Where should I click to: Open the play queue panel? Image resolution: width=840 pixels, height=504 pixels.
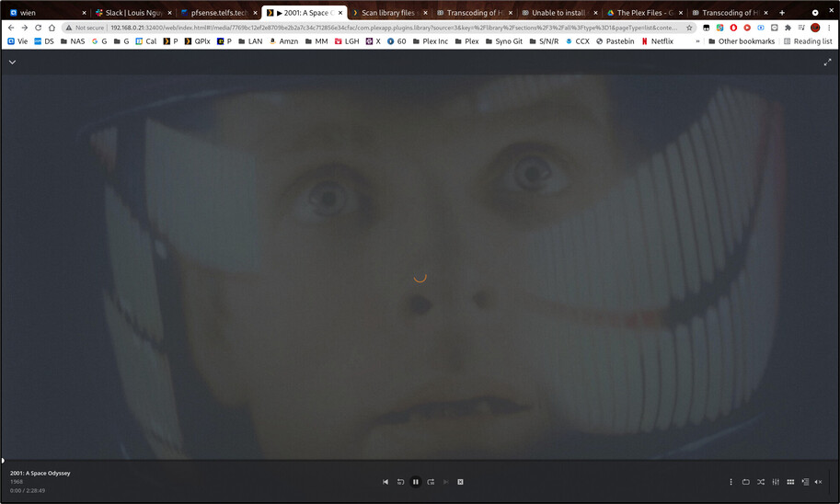click(805, 482)
